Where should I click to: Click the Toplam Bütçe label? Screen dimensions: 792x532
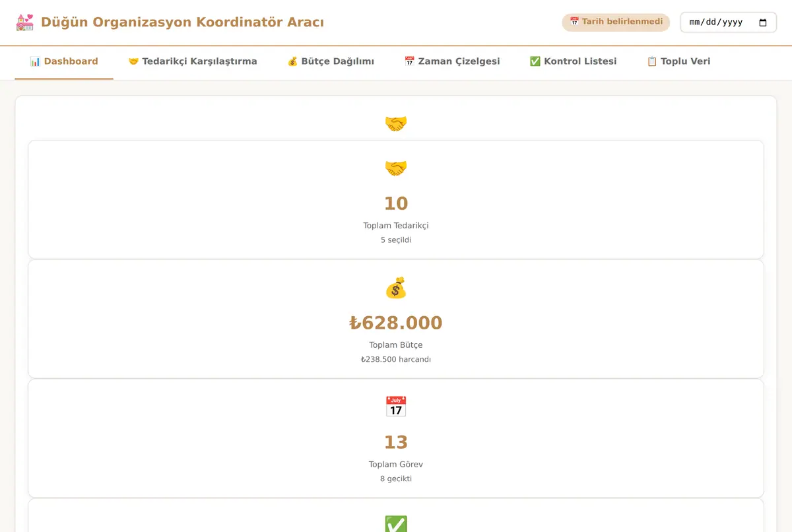pyautogui.click(x=396, y=345)
